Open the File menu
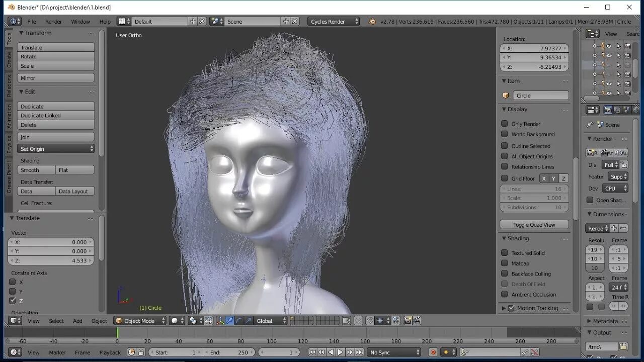 tap(32, 22)
